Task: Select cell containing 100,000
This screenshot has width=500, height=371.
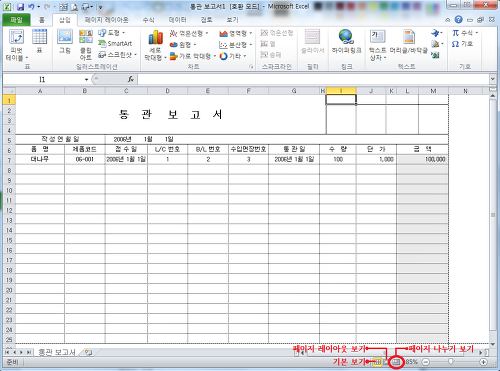Action: 422,159
